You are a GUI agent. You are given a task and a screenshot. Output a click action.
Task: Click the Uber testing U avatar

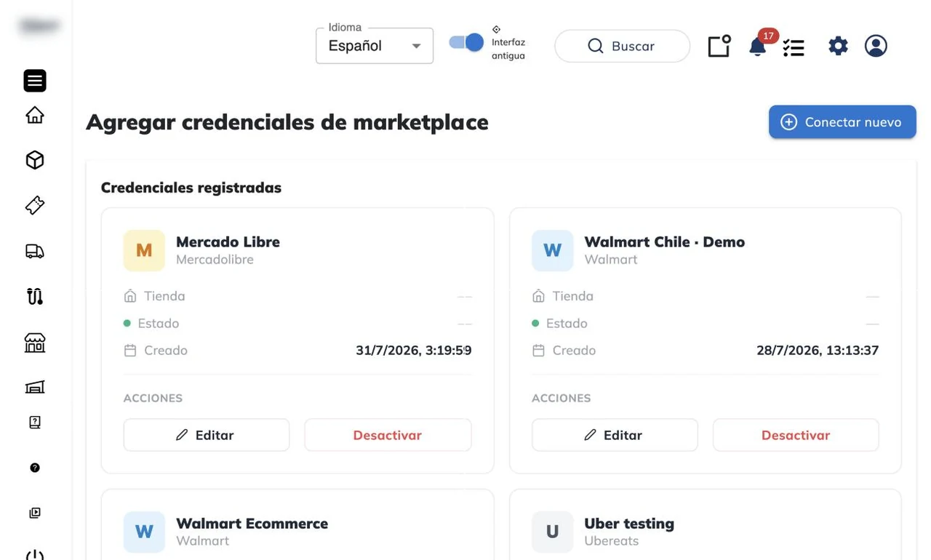pyautogui.click(x=553, y=532)
